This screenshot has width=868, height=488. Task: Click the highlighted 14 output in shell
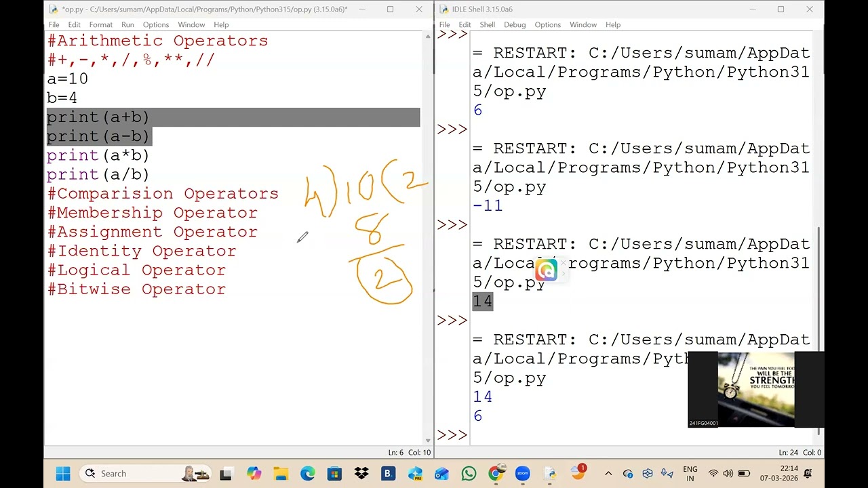pos(483,302)
